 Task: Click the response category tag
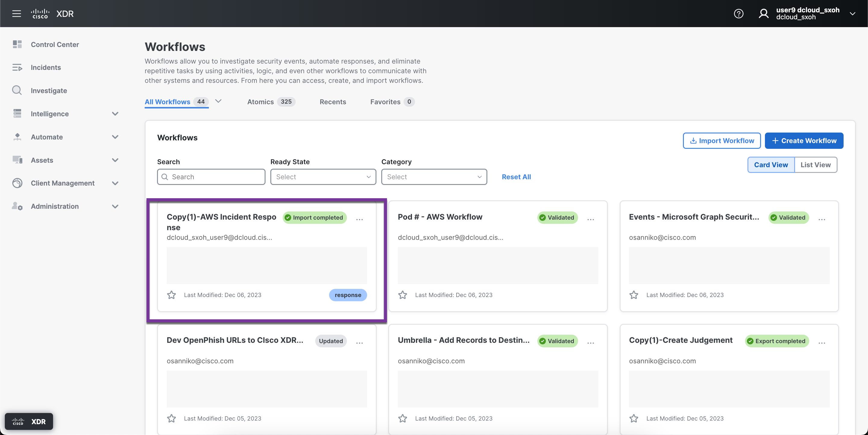pos(348,295)
